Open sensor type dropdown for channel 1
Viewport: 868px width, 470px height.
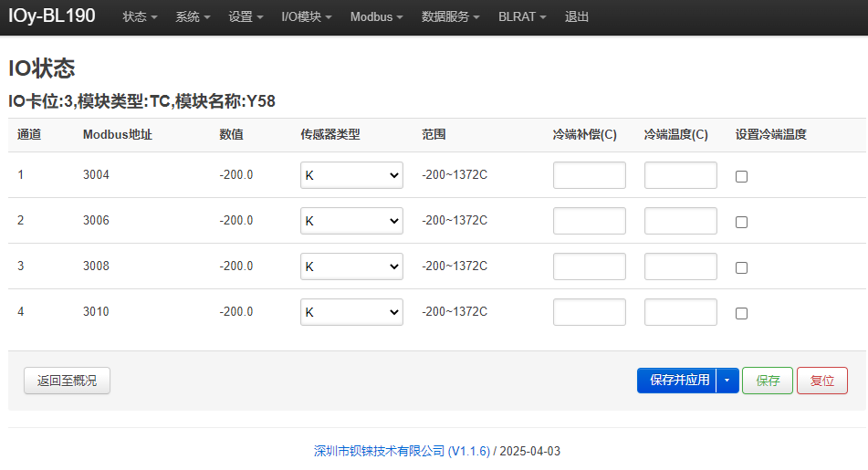[x=351, y=175]
